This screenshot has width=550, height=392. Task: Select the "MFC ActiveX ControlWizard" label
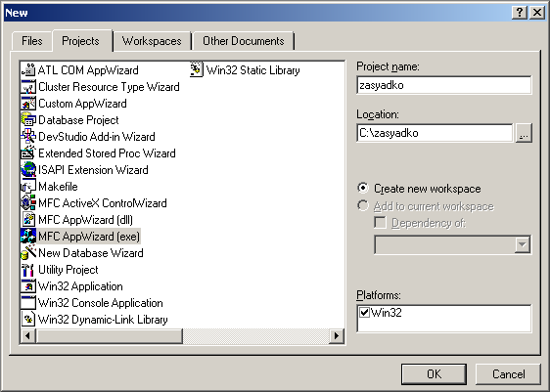click(103, 203)
